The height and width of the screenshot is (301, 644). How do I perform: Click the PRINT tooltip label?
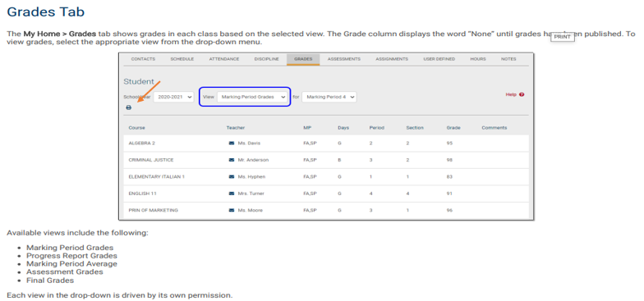(562, 37)
